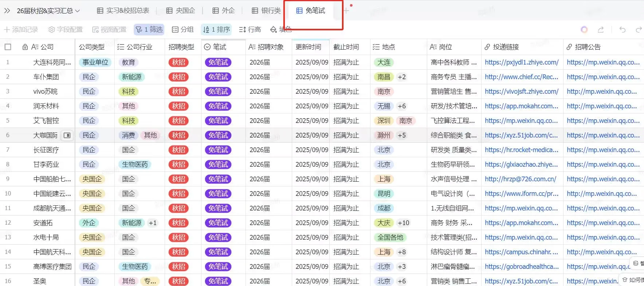Image resolution: width=644 pixels, height=286 pixels.
Task: Open the hrzp@726.com.cn application link
Action: pos(521,179)
